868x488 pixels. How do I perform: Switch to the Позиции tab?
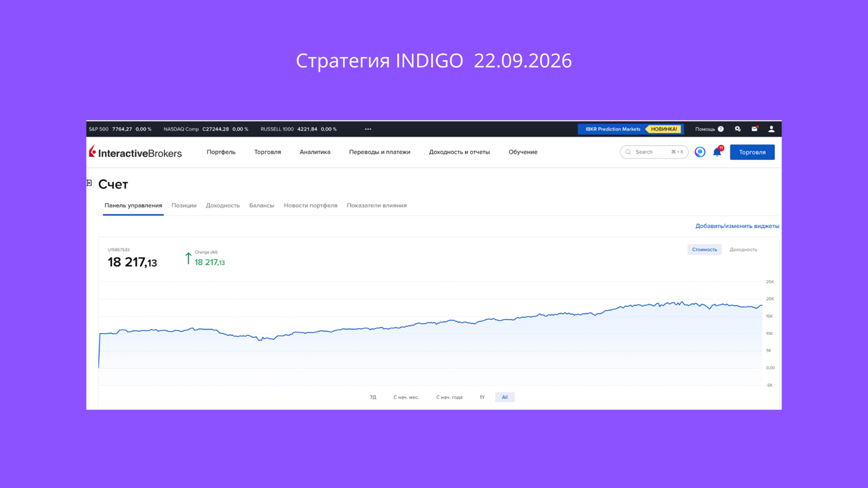tap(184, 205)
